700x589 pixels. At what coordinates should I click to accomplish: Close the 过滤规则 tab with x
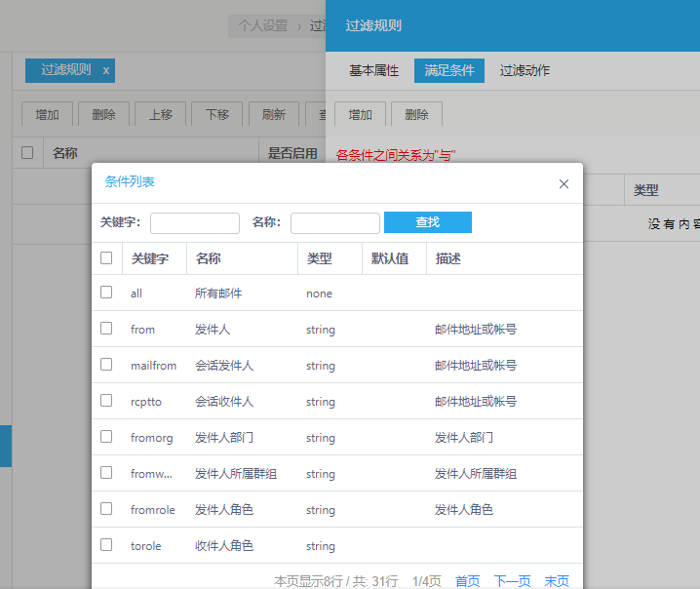pyautogui.click(x=106, y=70)
